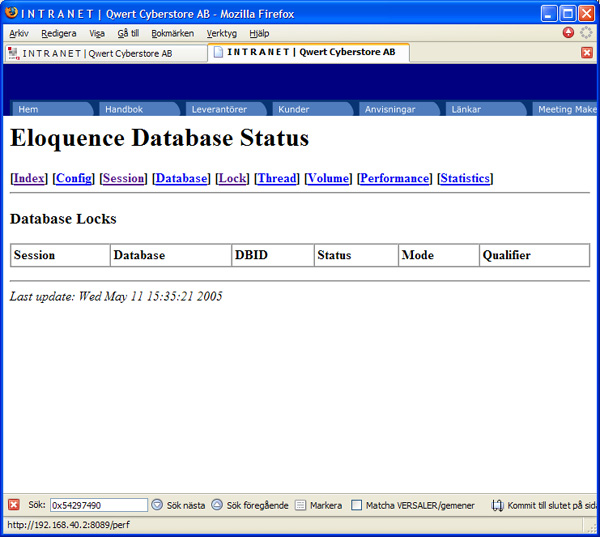This screenshot has height=537, width=600.
Task: Click the Markera highlight icon
Action: [x=300, y=505]
